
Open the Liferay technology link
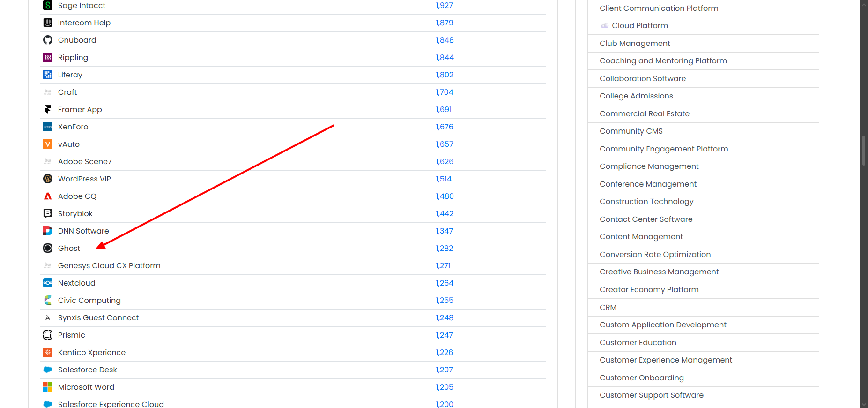(x=70, y=75)
